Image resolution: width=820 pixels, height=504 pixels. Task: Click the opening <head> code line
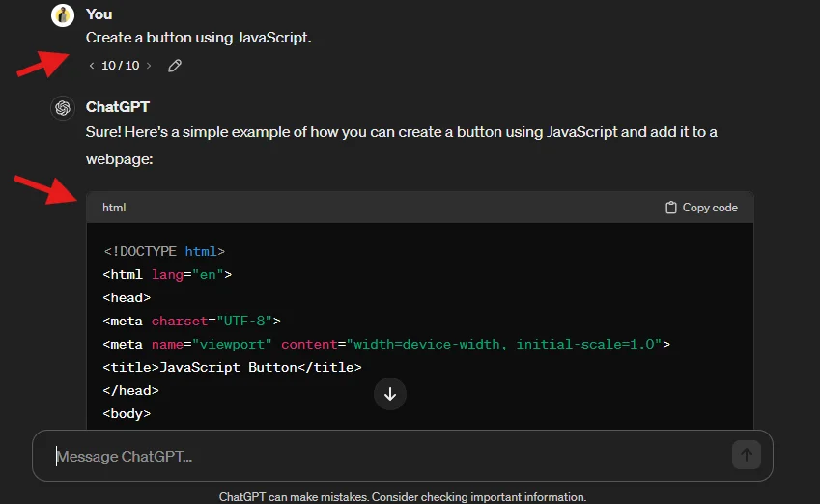pos(127,297)
